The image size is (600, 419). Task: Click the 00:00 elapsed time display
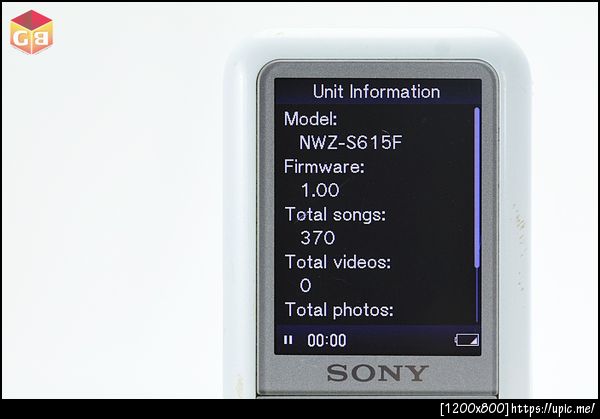[x=327, y=340]
